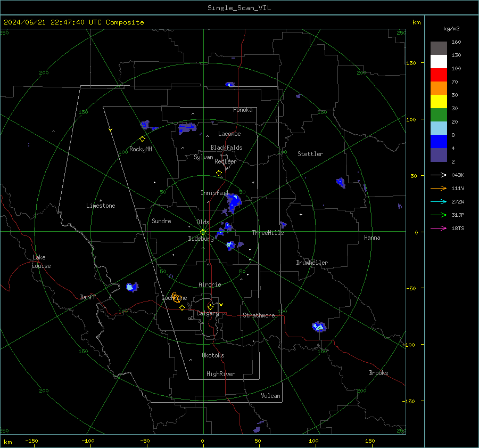This screenshot has height=448, width=479.
Task: Click the kg/m2 legend unit label
Action: [451, 29]
